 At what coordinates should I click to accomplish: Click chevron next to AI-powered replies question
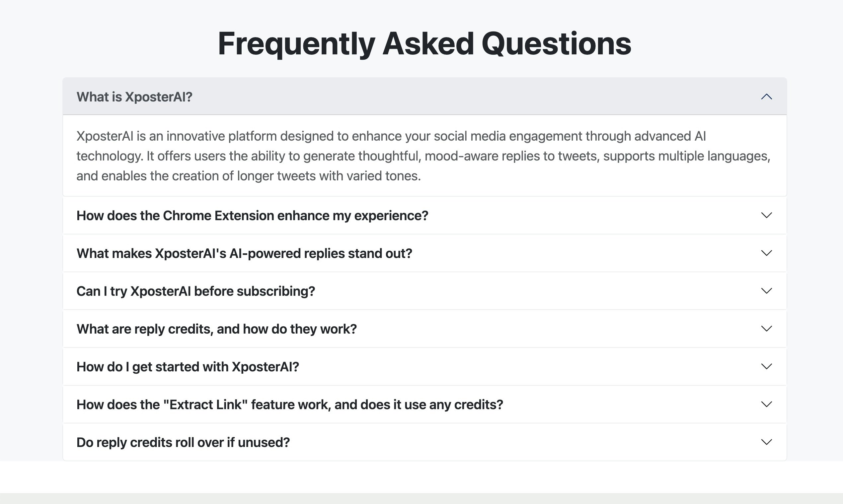coord(766,253)
